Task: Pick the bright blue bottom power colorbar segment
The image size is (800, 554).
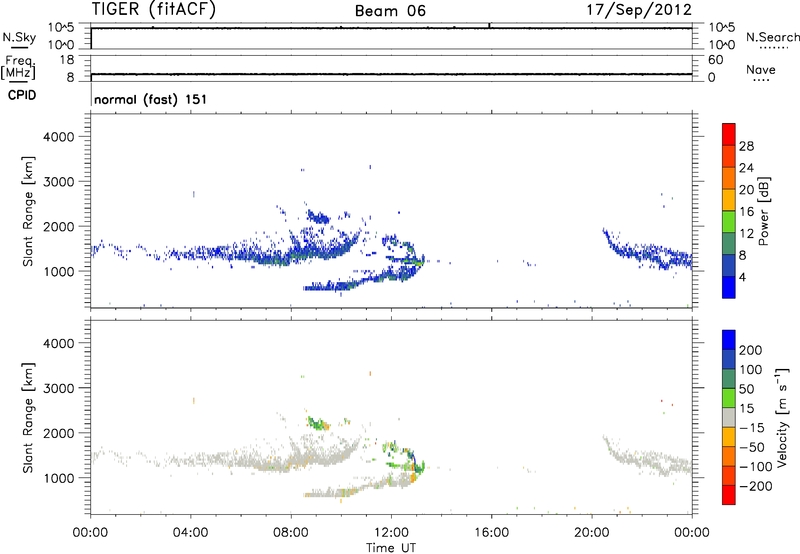Action: tap(729, 287)
